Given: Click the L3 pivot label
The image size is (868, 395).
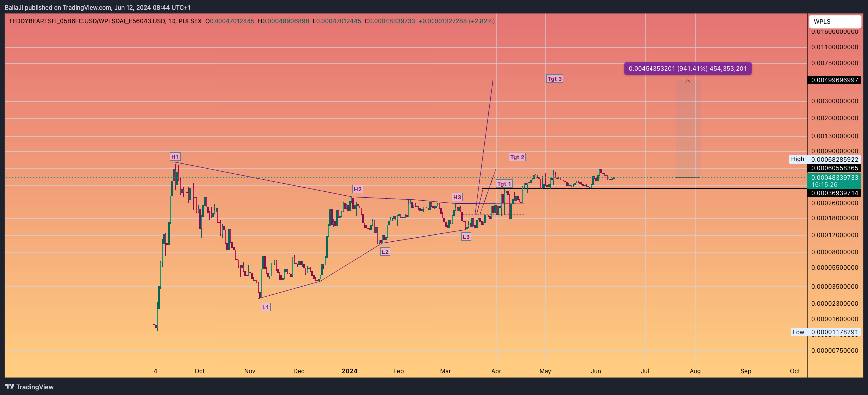Looking at the screenshot, I should 466,237.
